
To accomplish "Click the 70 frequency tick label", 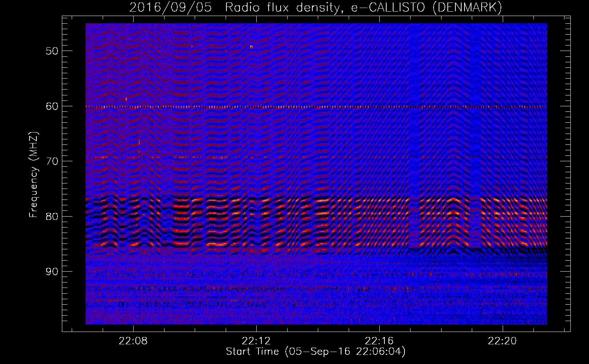I will pyautogui.click(x=52, y=161).
